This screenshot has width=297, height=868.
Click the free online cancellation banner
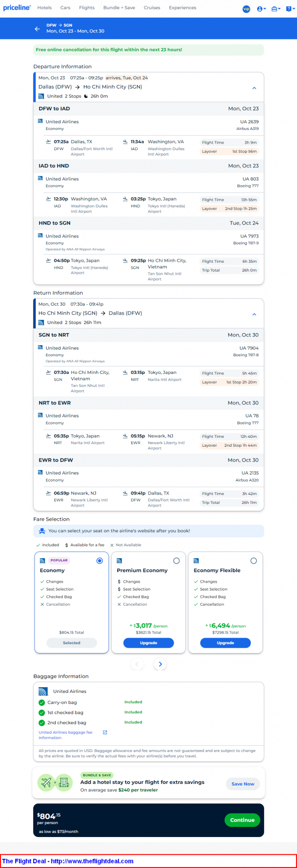(x=148, y=50)
